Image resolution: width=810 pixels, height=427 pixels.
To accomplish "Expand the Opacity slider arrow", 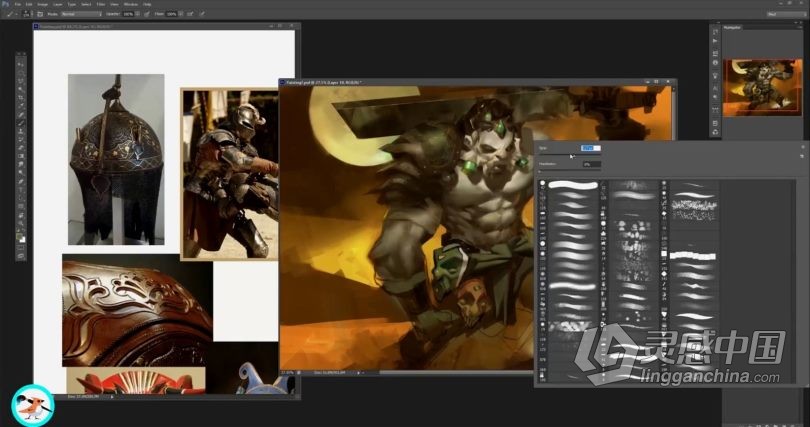I will [x=137, y=14].
